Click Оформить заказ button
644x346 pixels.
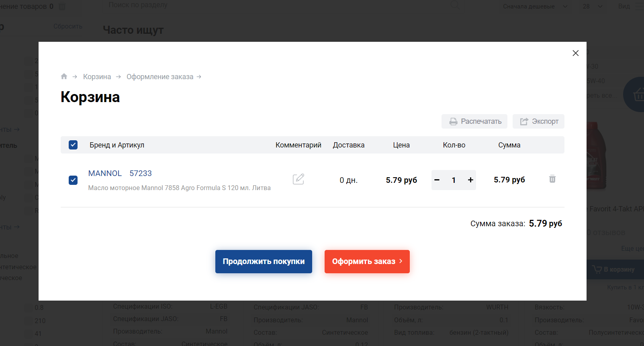point(367,262)
